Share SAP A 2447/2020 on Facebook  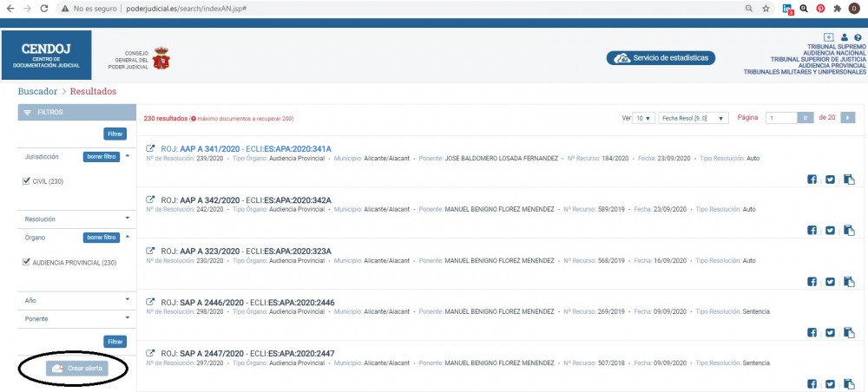pos(812,383)
